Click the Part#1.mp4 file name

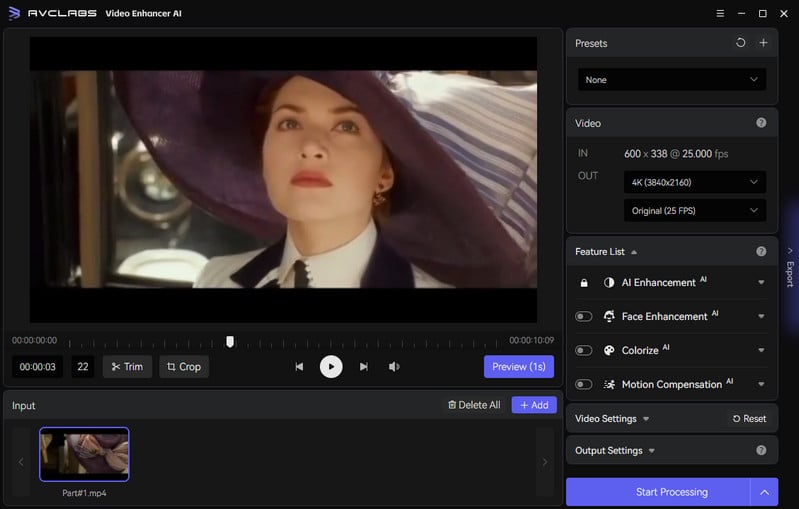tap(84, 493)
